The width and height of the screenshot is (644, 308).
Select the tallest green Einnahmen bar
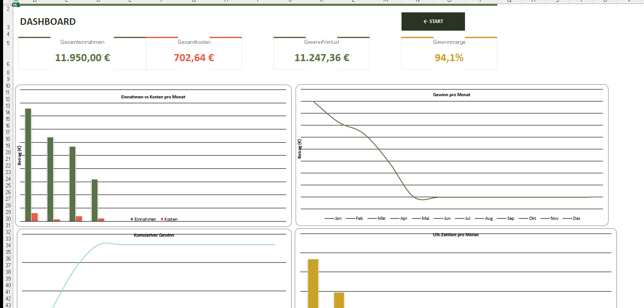[x=28, y=164]
